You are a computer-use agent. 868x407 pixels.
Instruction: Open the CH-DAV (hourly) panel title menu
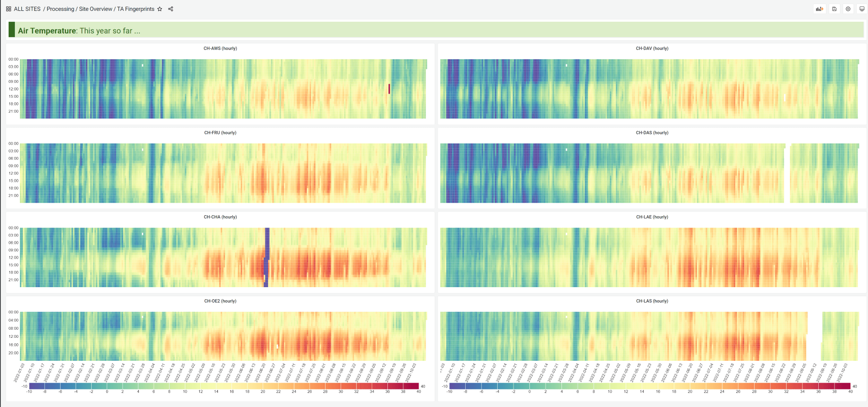click(x=652, y=48)
